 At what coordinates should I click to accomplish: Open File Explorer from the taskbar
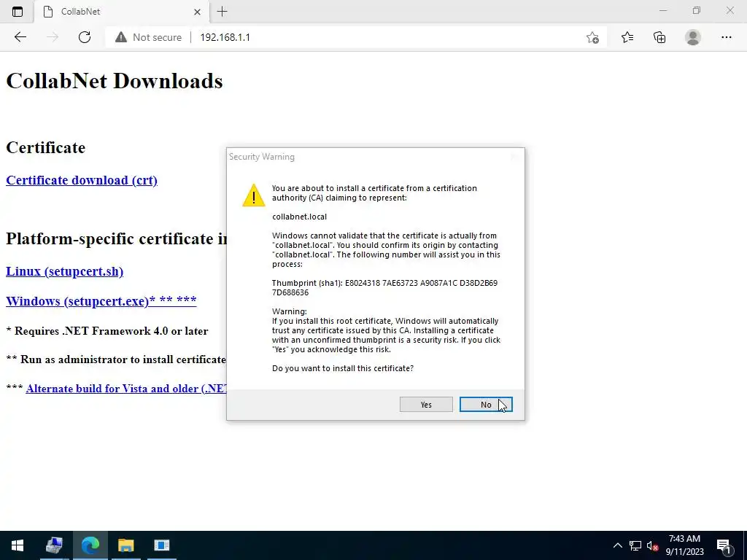click(x=125, y=545)
